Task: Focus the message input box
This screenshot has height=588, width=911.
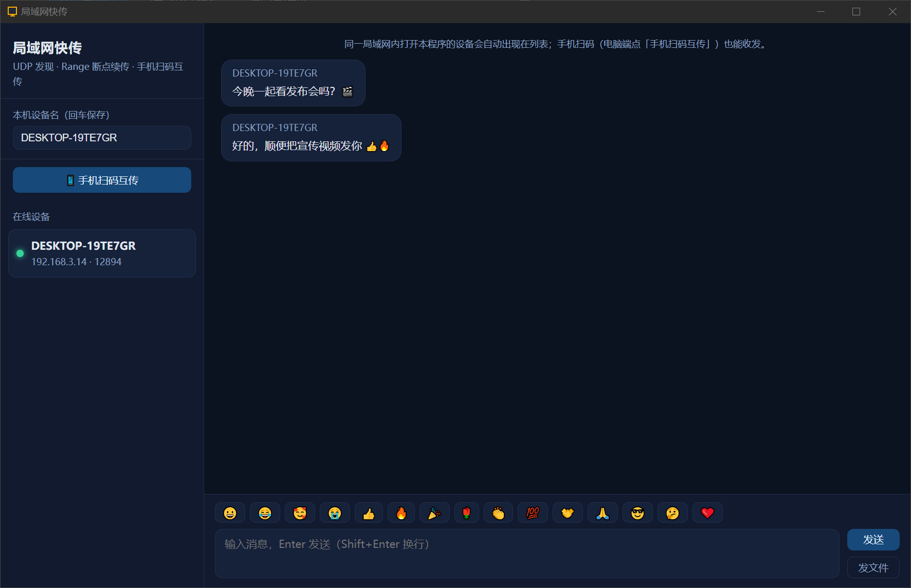Action: pos(527,554)
